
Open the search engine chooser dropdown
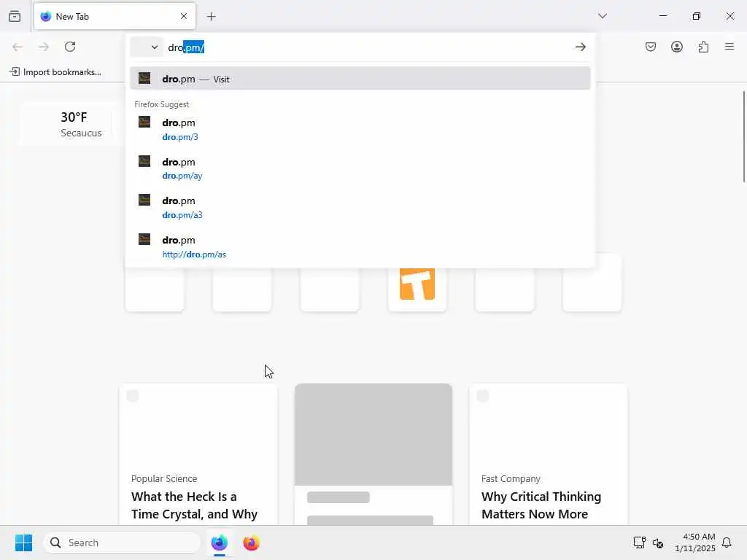click(147, 47)
